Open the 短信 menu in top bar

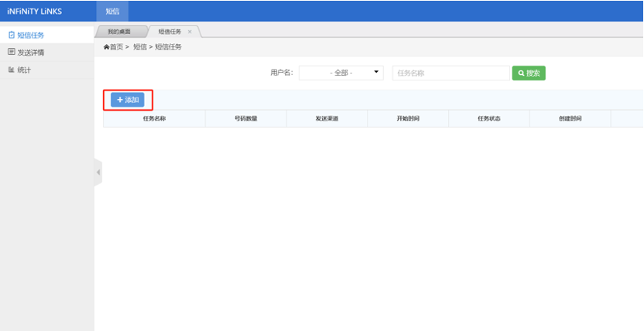112,11
